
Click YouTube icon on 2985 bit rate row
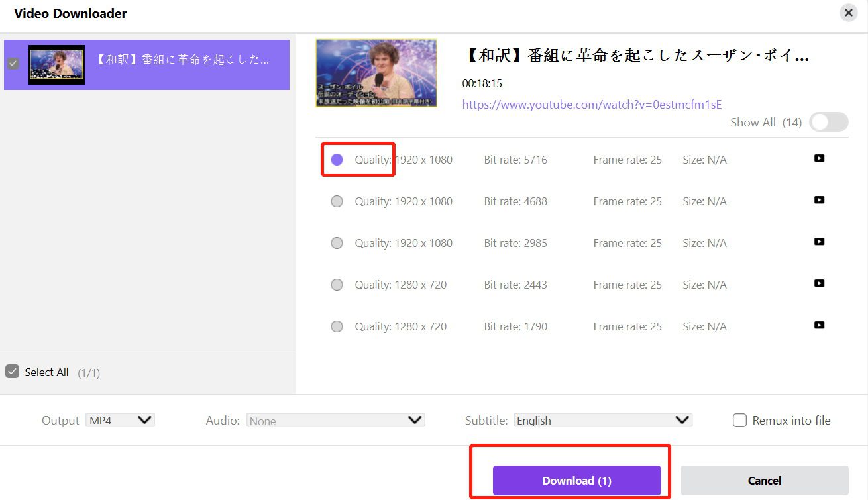pyautogui.click(x=819, y=242)
